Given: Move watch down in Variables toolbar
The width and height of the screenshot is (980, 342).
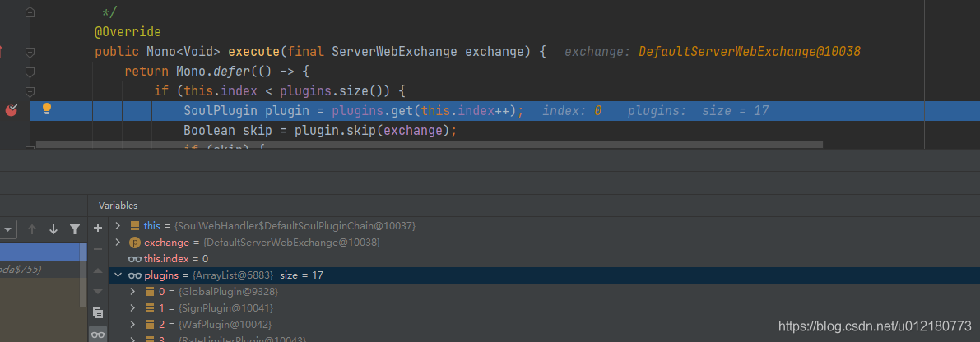Looking at the screenshot, I should (97, 292).
